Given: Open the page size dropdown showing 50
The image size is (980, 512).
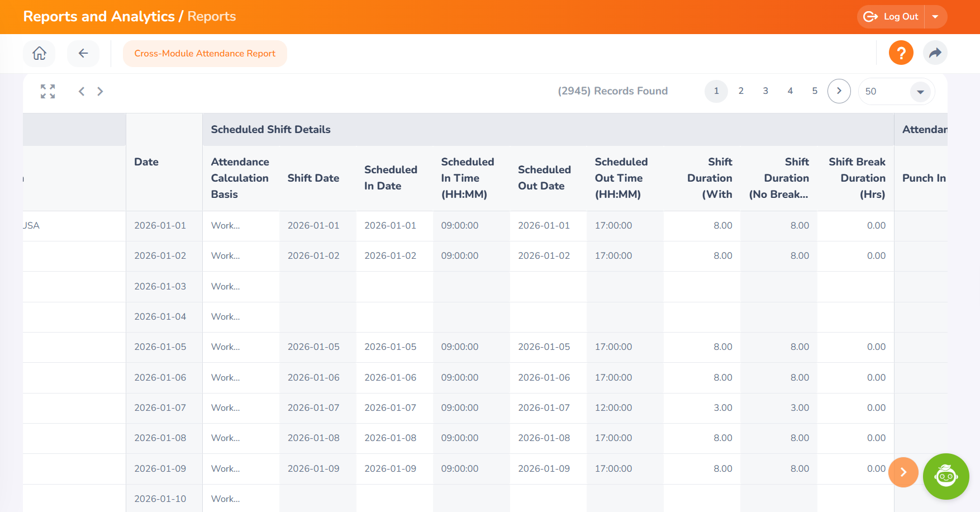Looking at the screenshot, I should tap(920, 92).
